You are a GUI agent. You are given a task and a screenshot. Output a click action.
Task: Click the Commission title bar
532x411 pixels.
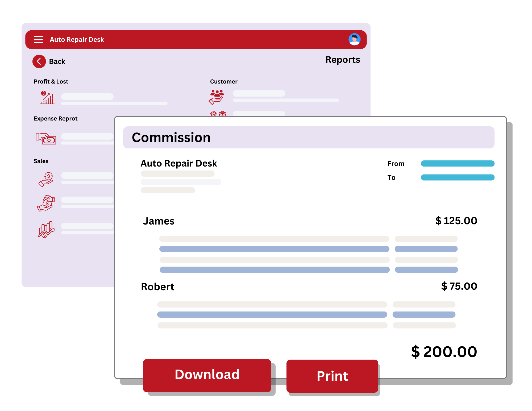(309, 137)
